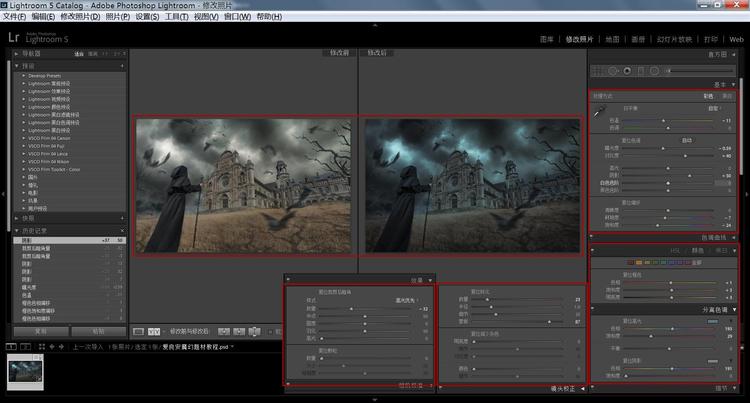Click the Paste (粘贴) button
Viewport: 750px width, 403px height.
coord(99,331)
